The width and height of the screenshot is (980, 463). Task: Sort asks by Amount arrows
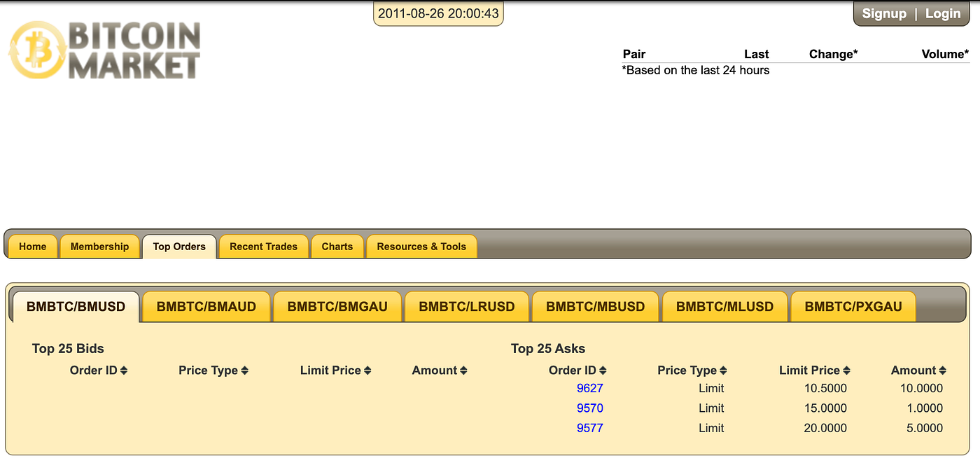[x=942, y=371]
